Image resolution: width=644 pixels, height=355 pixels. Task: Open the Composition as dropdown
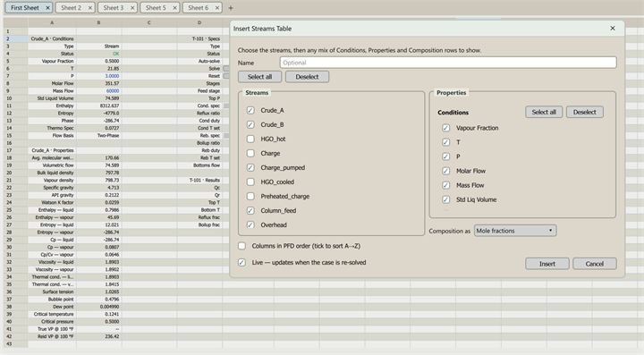pos(515,231)
